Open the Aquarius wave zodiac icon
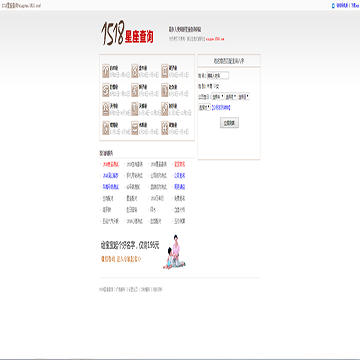The image size is (360, 360). (135, 128)
